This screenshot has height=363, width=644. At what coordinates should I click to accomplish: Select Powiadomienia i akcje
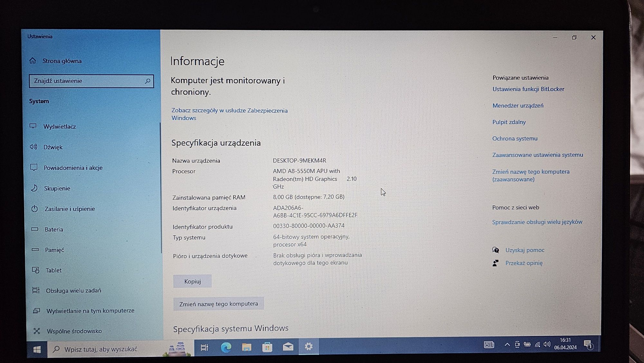pos(66,168)
